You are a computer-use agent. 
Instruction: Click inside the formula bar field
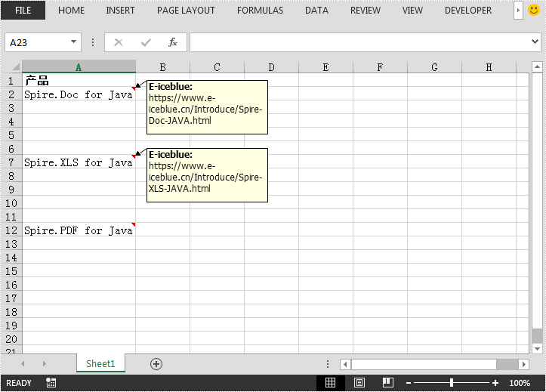point(359,42)
